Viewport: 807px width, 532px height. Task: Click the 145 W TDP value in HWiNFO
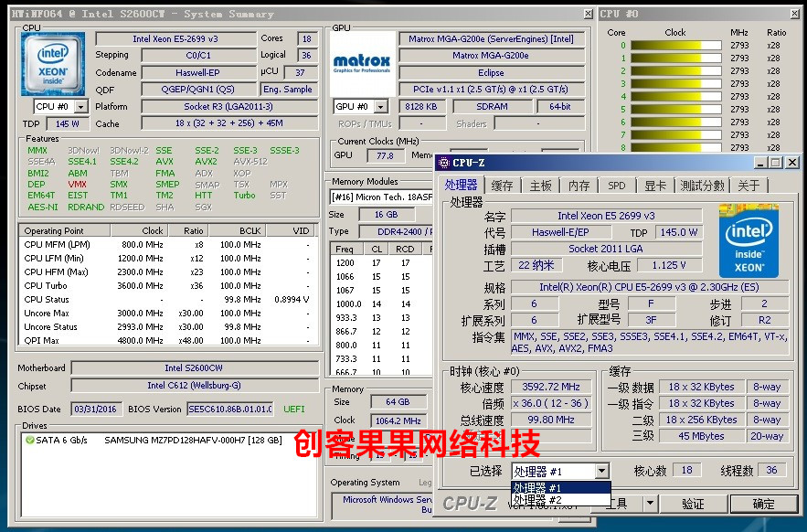[x=68, y=123]
